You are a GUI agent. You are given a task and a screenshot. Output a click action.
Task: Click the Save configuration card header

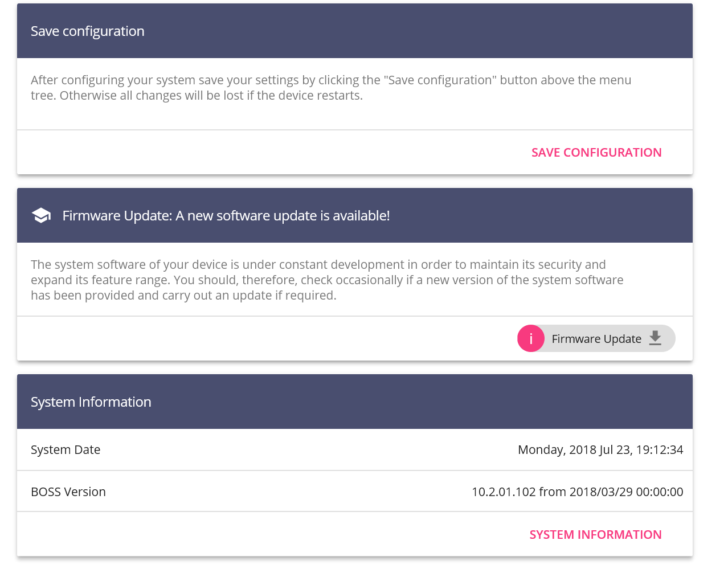pyautogui.click(x=355, y=31)
